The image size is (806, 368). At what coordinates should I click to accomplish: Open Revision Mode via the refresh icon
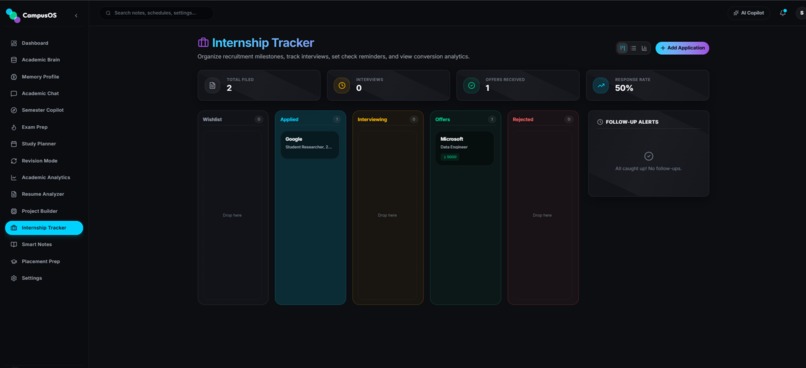coord(14,161)
